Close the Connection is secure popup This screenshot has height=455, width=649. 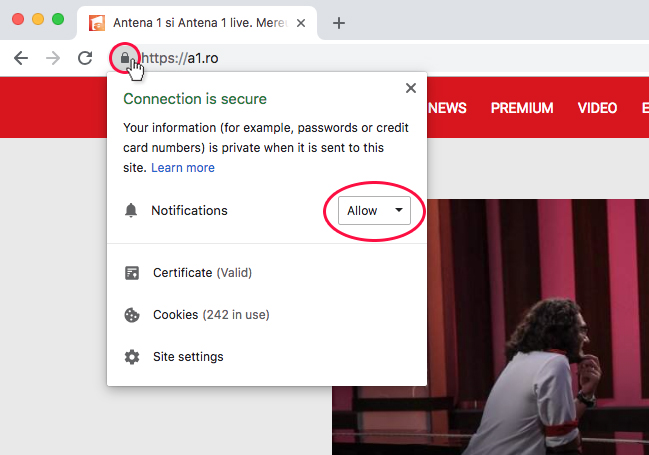click(x=410, y=89)
